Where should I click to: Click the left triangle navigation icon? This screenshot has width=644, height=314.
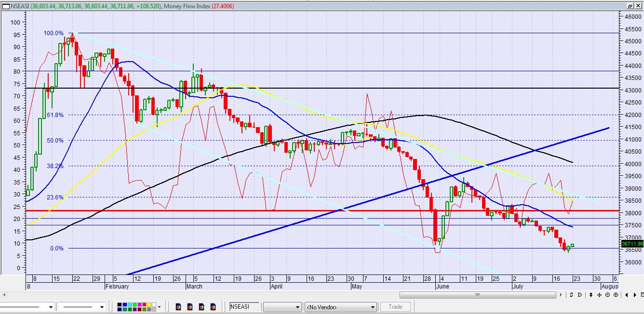tap(627, 295)
